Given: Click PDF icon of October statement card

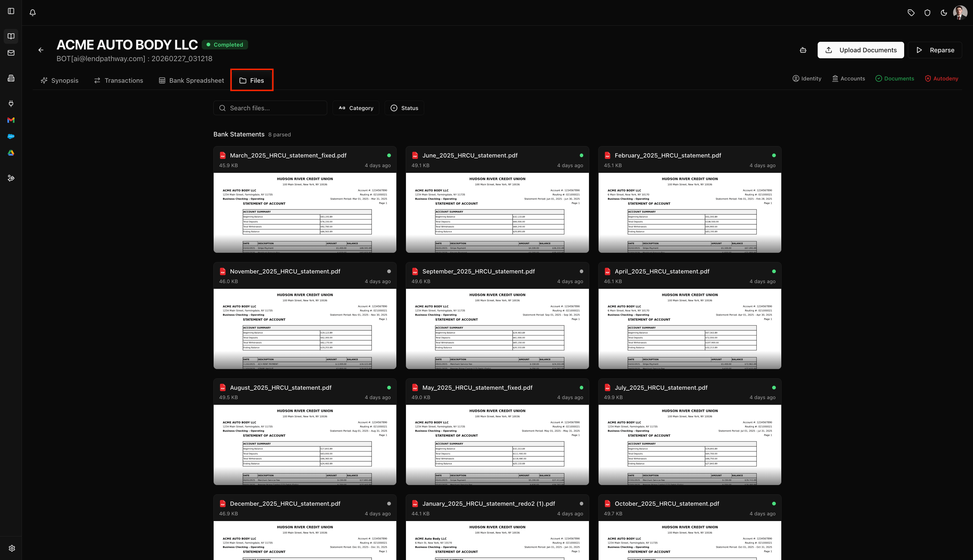Looking at the screenshot, I should point(607,503).
